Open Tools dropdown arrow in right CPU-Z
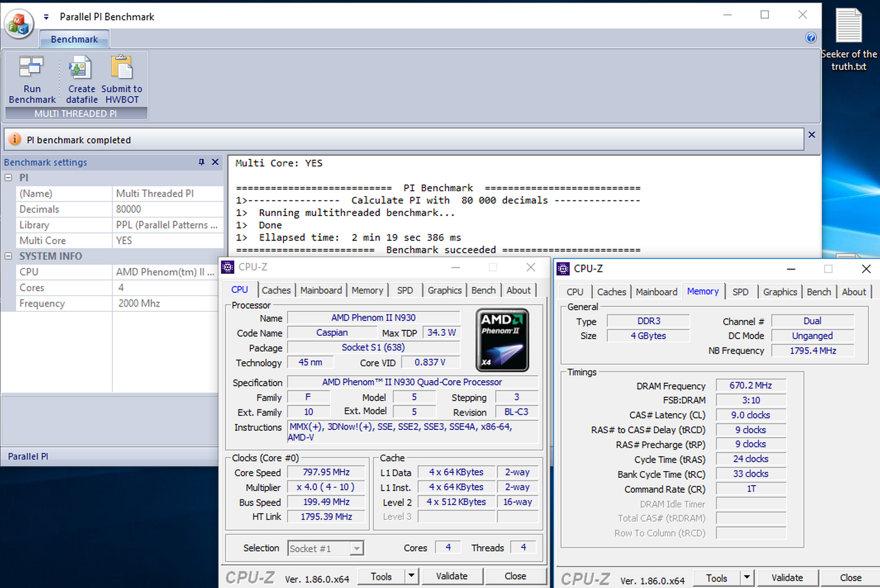 pyautogui.click(x=747, y=578)
